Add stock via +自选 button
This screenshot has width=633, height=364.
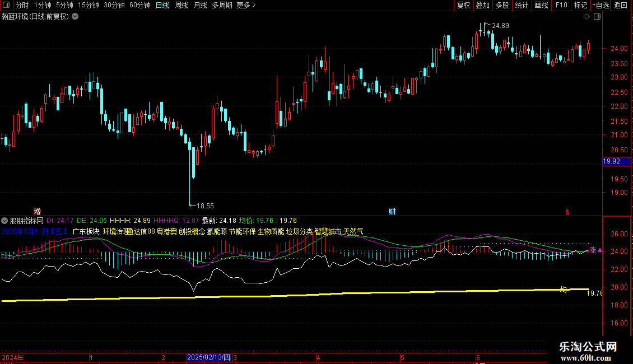[601, 5]
